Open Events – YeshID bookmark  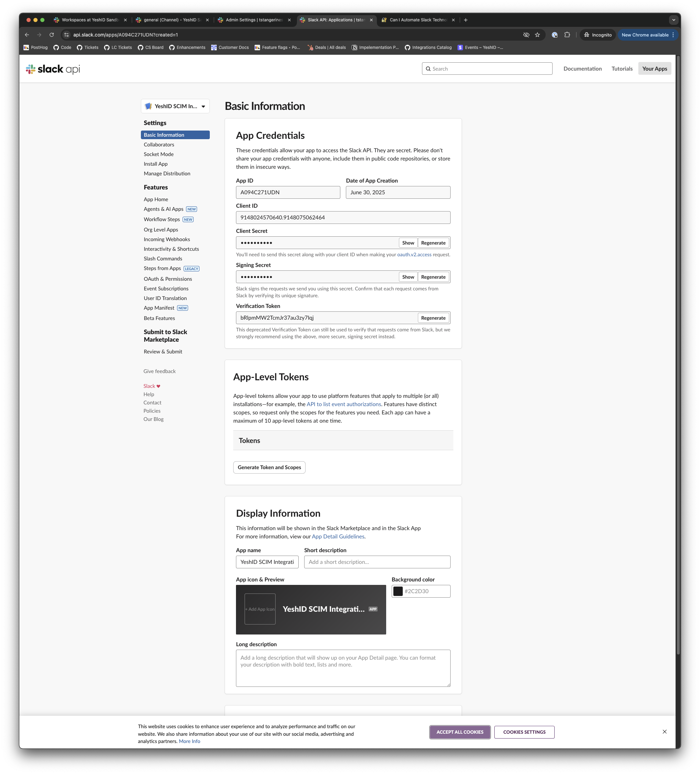coord(480,48)
